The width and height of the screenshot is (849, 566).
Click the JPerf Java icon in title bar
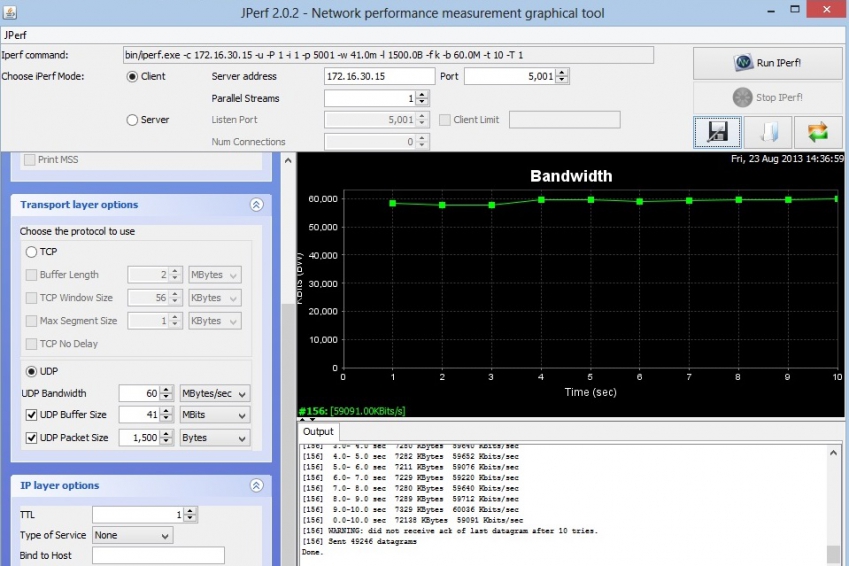pos(9,11)
